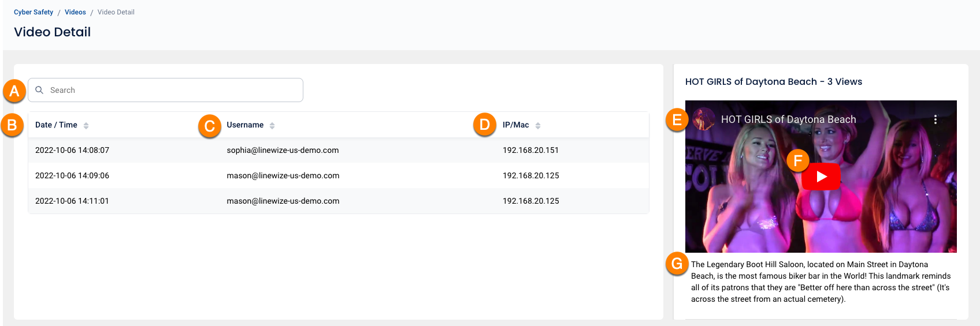Image resolution: width=980 pixels, height=326 pixels.
Task: Click the IP address 192.168.20.151
Action: tap(530, 151)
